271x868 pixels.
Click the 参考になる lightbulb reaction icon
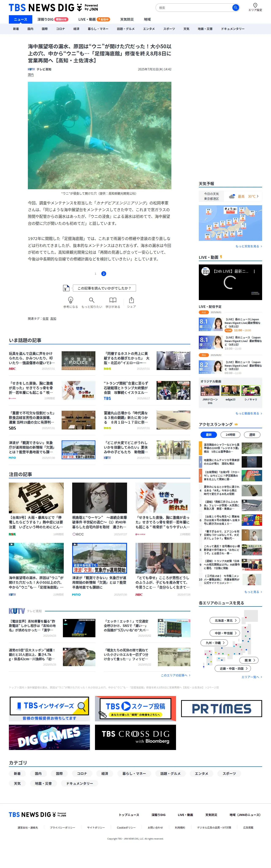pos(70,300)
